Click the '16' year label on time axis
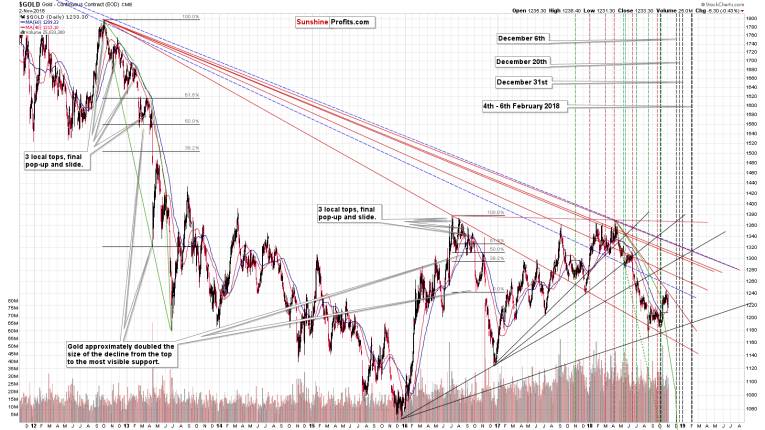 click(x=404, y=426)
